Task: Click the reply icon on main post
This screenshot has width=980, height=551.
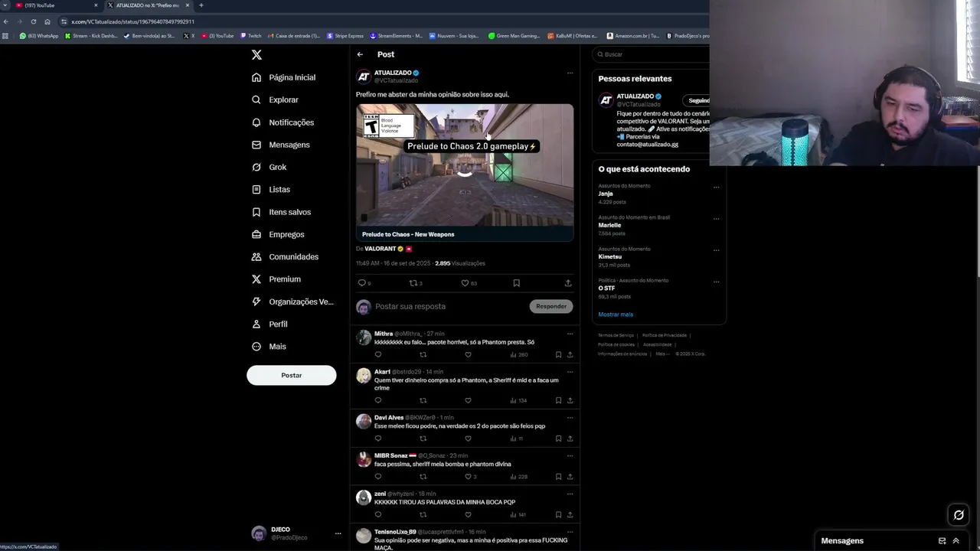Action: (362, 283)
